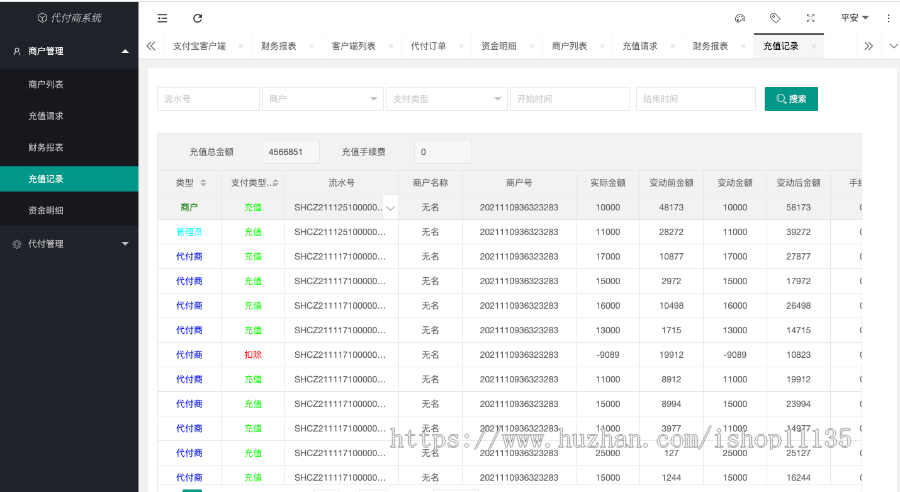The image size is (900, 492).
Task: Click the 充值总金额 value 4566851
Action: tap(290, 152)
